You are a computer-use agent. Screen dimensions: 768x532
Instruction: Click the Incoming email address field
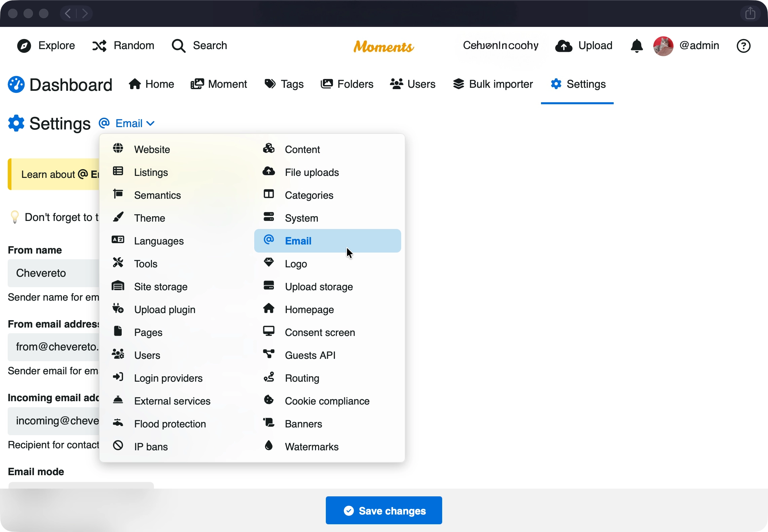pyautogui.click(x=54, y=421)
